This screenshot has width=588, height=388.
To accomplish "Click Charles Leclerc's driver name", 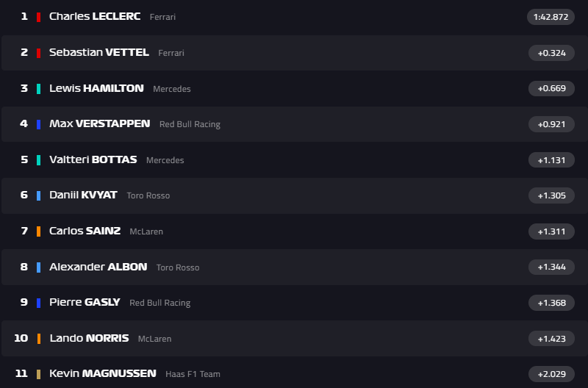I will coord(94,16).
